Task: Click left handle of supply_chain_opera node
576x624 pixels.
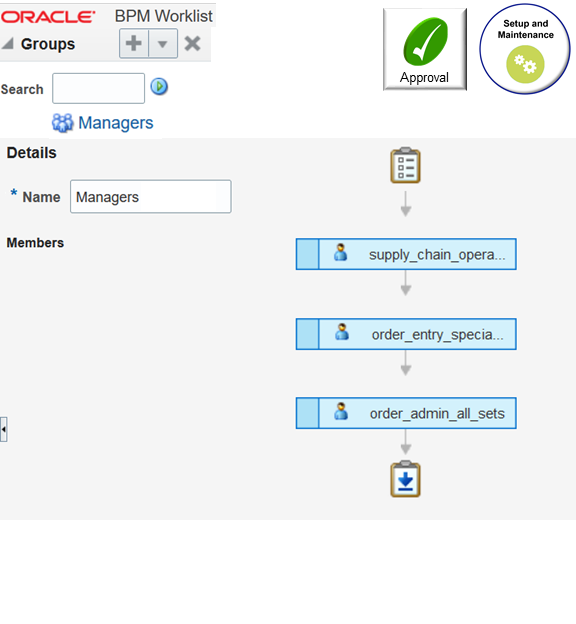Action: 307,254
